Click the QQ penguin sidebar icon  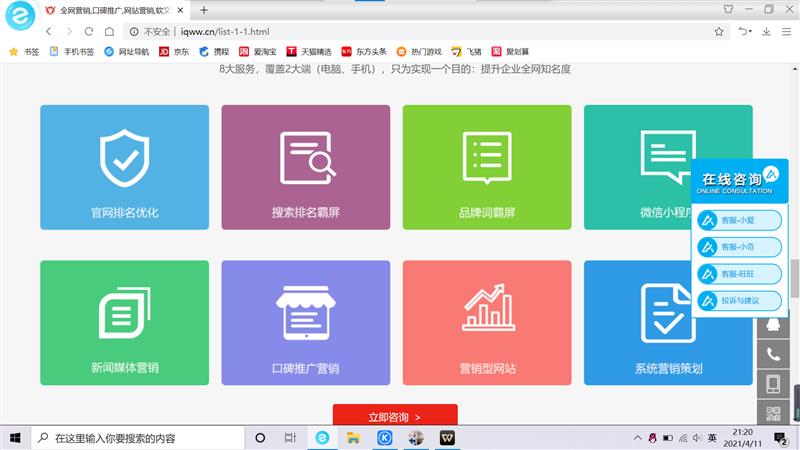[772, 324]
